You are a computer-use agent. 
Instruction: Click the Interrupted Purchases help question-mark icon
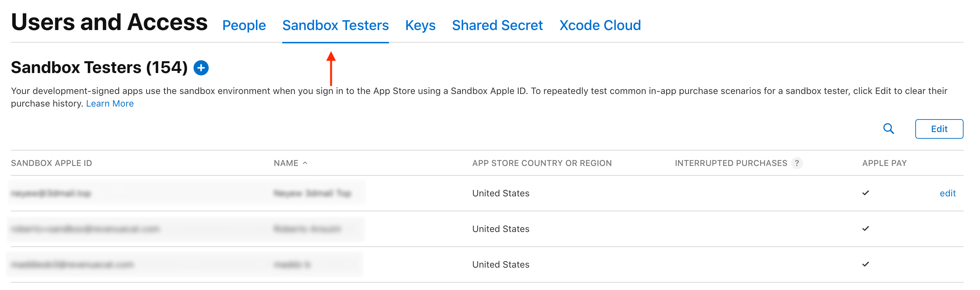click(x=797, y=163)
